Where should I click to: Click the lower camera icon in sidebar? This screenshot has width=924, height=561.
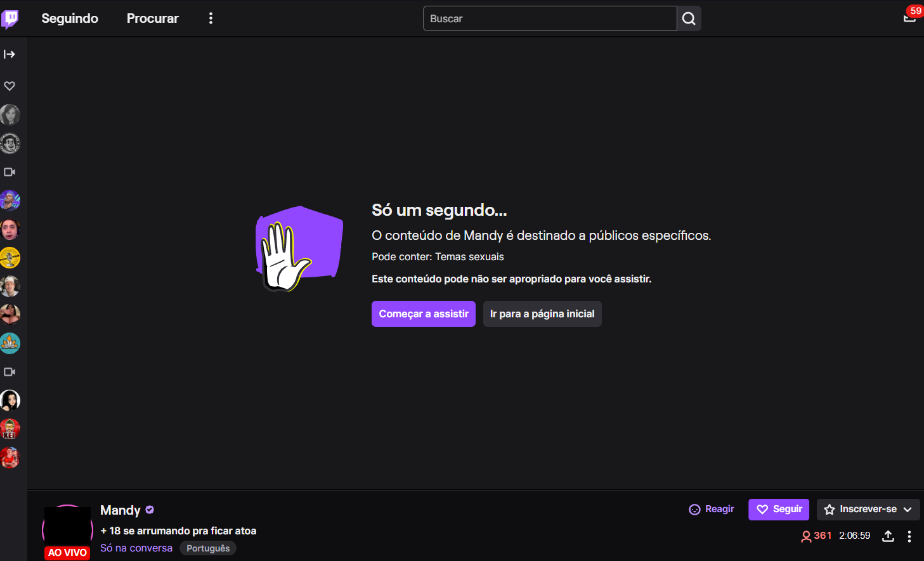click(x=10, y=372)
